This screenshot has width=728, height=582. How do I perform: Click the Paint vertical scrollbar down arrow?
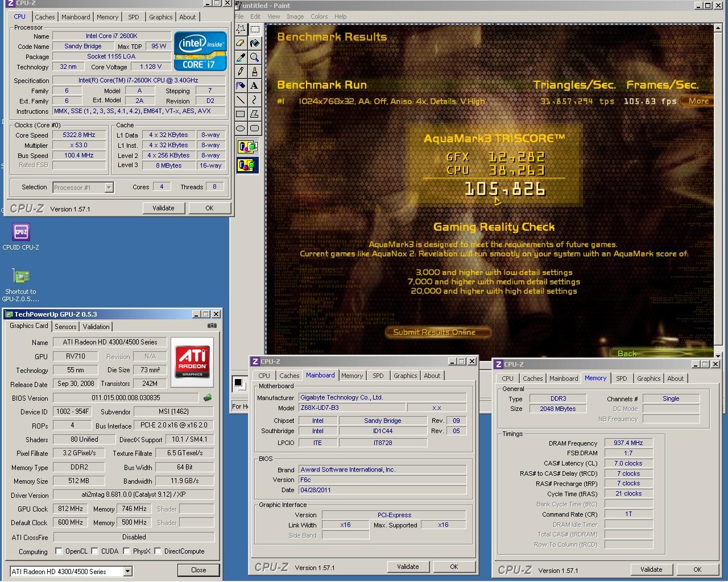(718, 356)
